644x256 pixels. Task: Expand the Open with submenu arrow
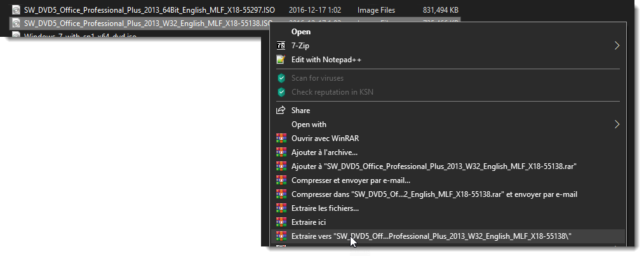tap(617, 125)
